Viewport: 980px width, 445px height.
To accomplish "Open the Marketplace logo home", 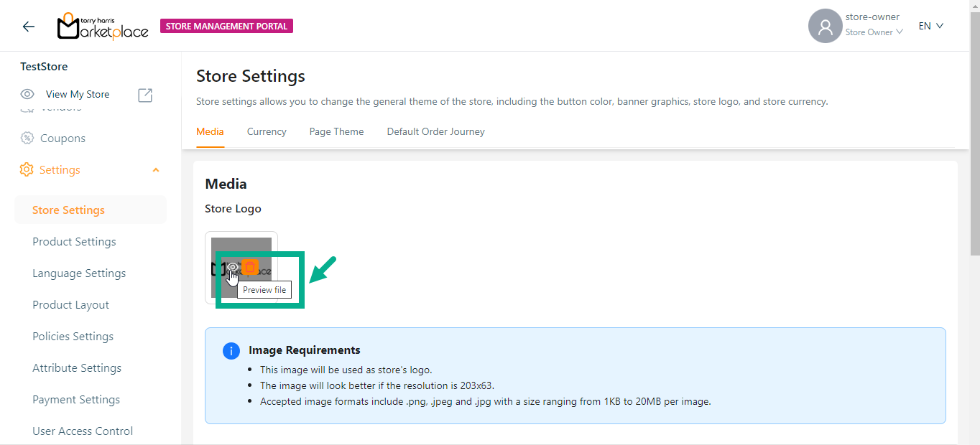I will click(x=102, y=27).
